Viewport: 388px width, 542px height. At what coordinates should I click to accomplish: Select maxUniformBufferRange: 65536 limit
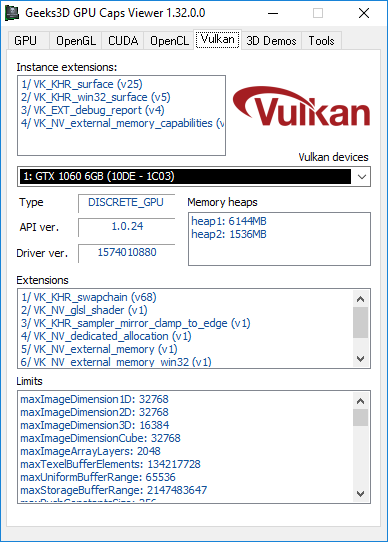[x=98, y=477]
